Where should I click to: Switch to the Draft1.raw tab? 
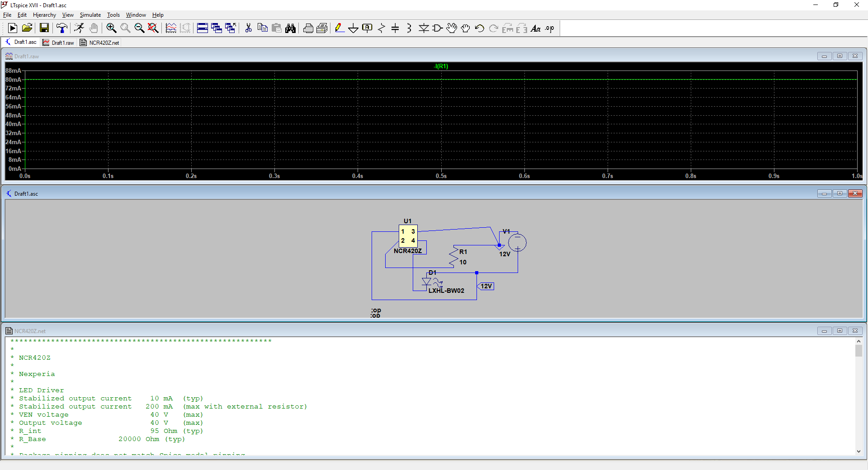[x=58, y=42]
